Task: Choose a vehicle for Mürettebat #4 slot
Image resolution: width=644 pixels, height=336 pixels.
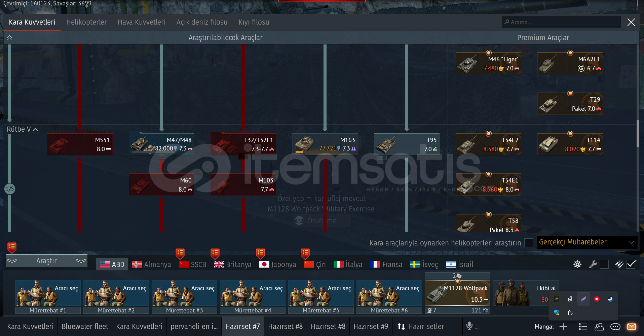Action: pyautogui.click(x=253, y=293)
